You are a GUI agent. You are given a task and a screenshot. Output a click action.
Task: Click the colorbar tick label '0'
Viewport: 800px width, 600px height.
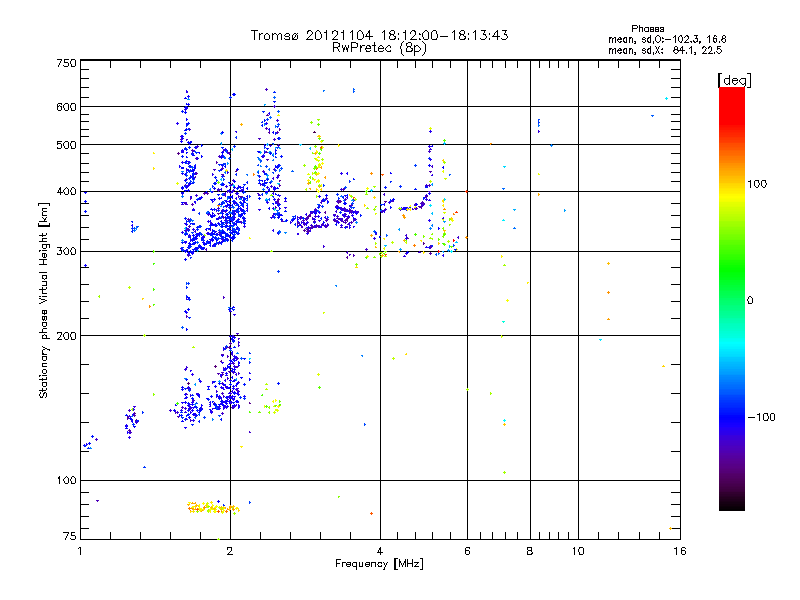point(750,301)
